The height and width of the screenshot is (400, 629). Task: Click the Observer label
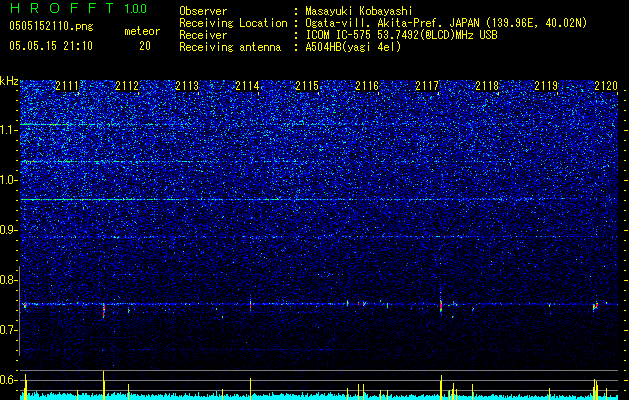pyautogui.click(x=203, y=11)
